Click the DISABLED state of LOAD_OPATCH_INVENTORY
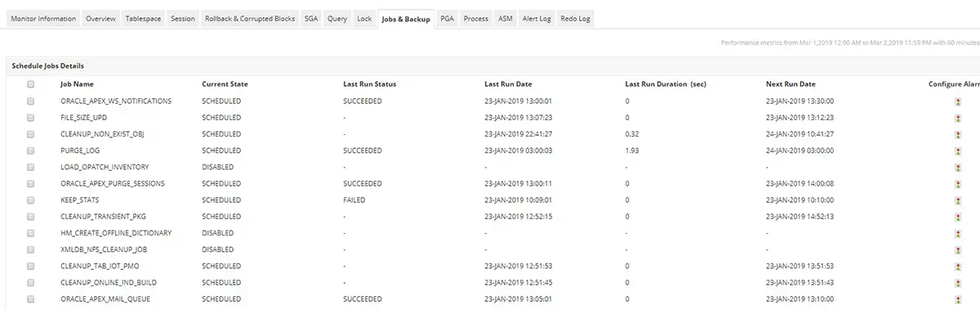The image size is (980, 310). coord(218,167)
